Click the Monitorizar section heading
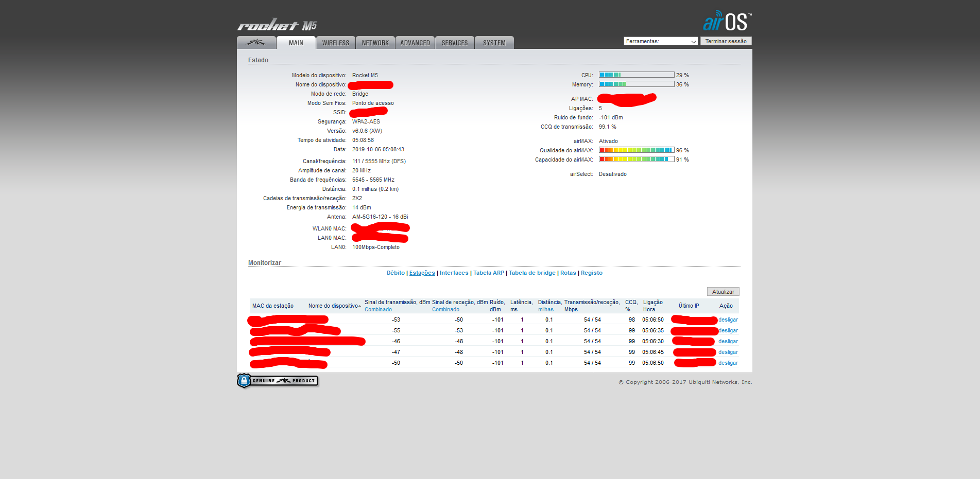Viewport: 980px width, 479px height. tap(265, 263)
